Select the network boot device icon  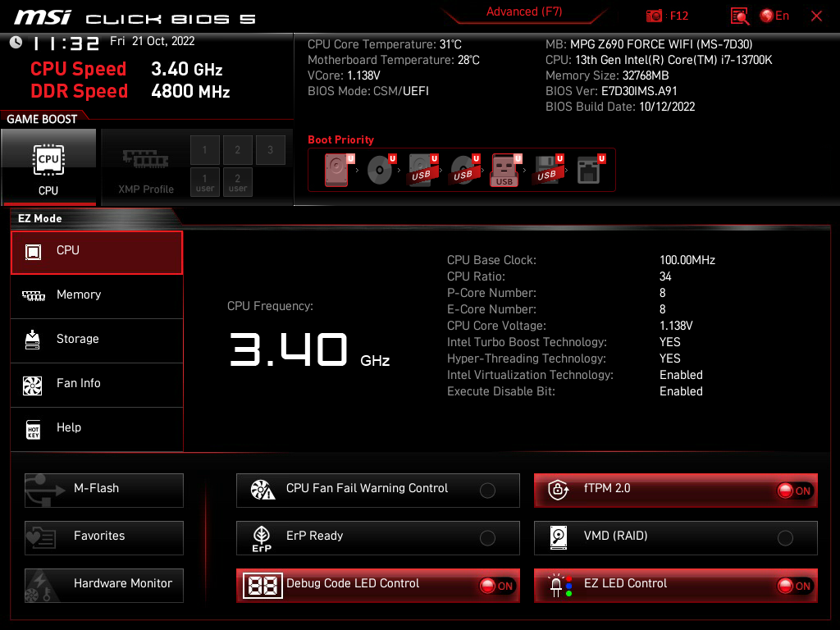pyautogui.click(x=589, y=170)
